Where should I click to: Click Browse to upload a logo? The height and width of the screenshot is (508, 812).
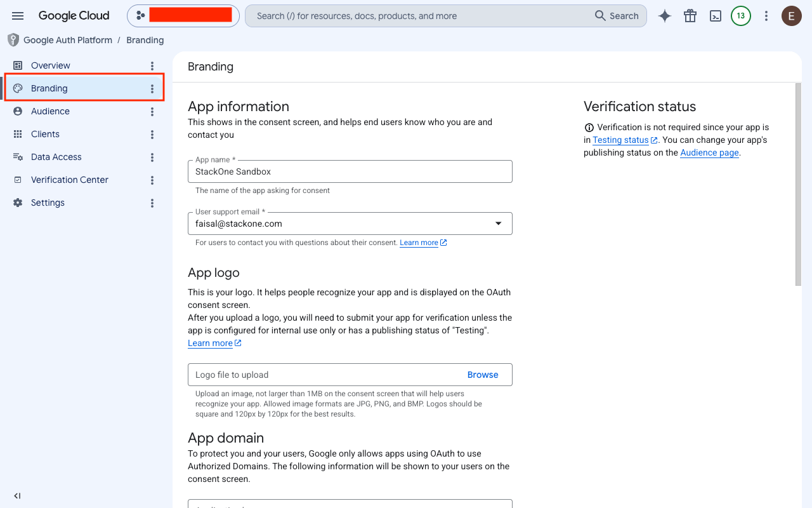point(483,375)
